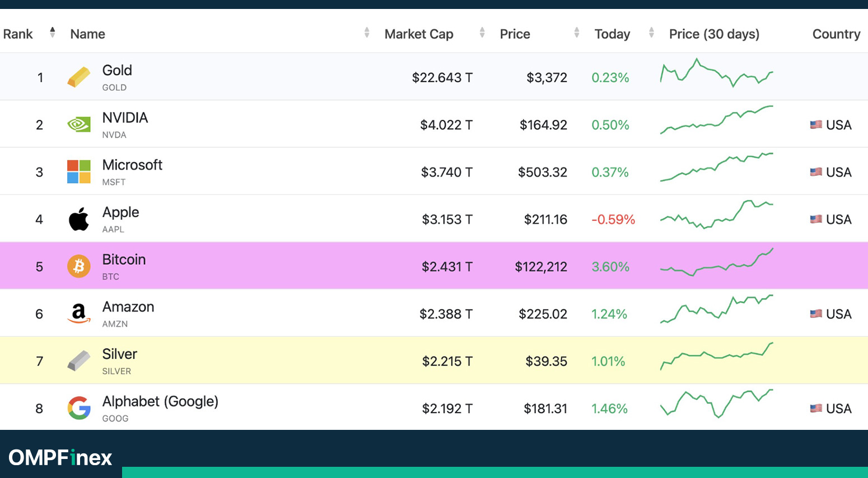Open the Microsoft company link
Viewport: 868px width, 478px height.
[132, 165]
